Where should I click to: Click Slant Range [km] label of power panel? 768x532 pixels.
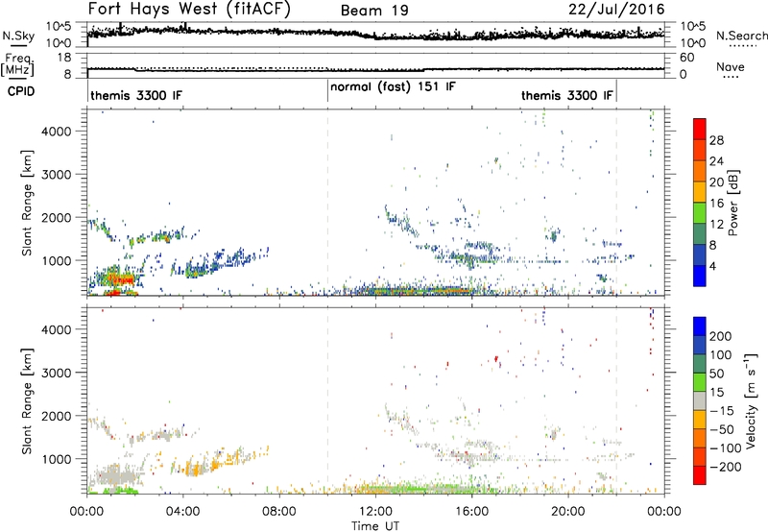coord(27,203)
